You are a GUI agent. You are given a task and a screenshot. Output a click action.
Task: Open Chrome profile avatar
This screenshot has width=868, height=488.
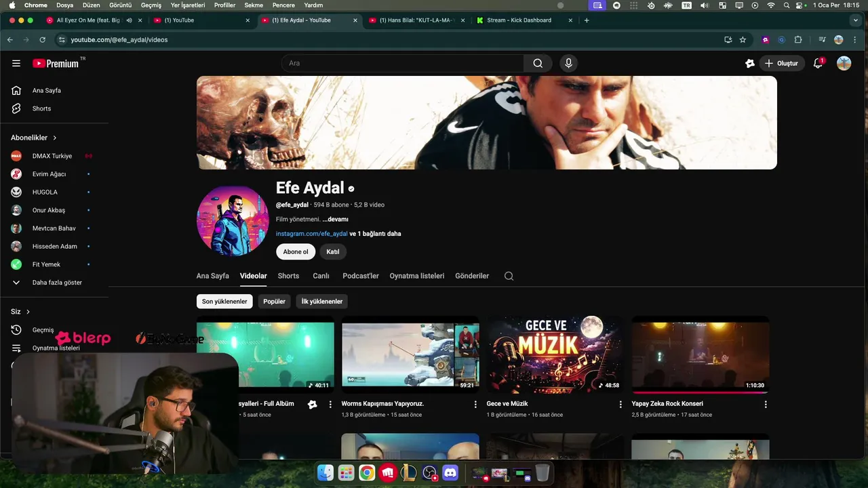tap(839, 40)
